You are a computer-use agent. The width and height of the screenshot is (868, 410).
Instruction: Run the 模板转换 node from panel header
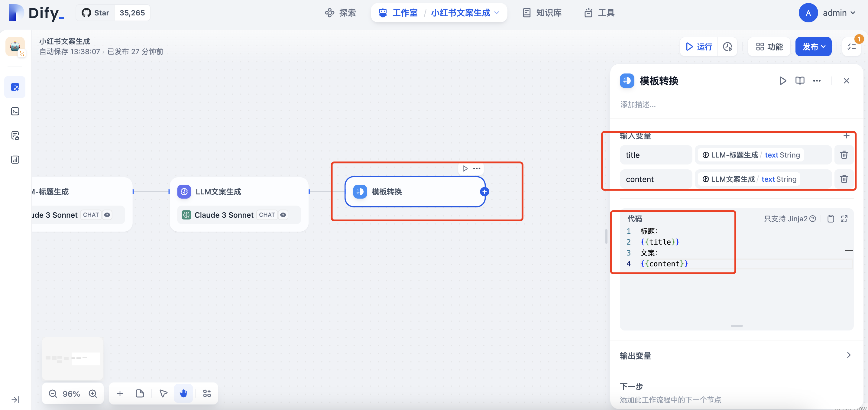(x=782, y=81)
